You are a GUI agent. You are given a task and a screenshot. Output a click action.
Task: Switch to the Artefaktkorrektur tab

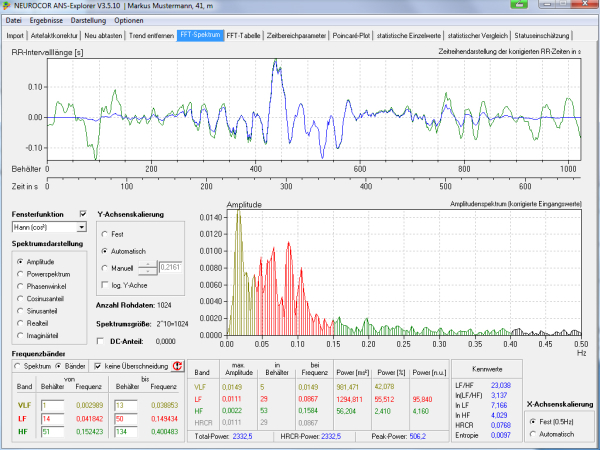[x=54, y=36]
